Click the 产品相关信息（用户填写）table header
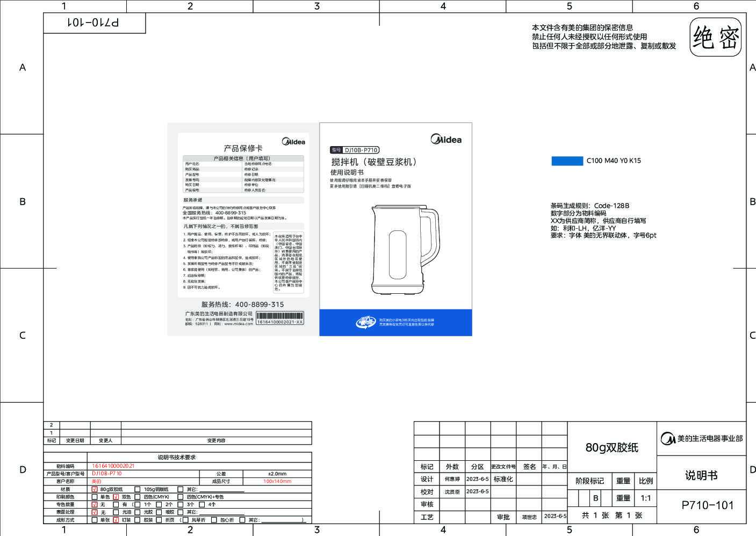This screenshot has height=536, width=756. click(x=243, y=158)
